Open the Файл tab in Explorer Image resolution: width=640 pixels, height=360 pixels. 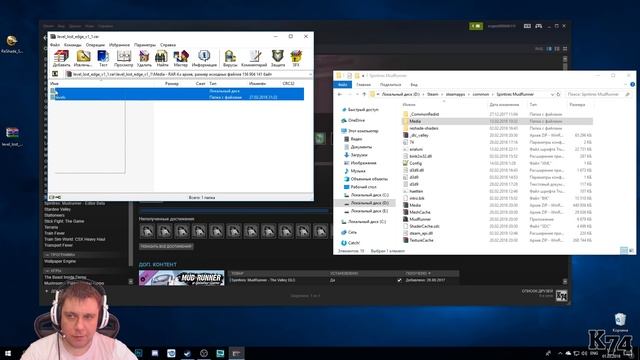342,84
